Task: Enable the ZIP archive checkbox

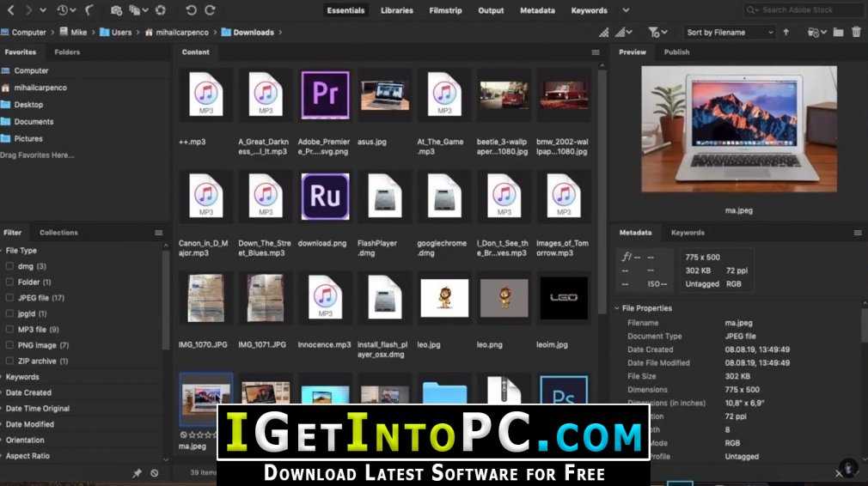Action: point(9,361)
